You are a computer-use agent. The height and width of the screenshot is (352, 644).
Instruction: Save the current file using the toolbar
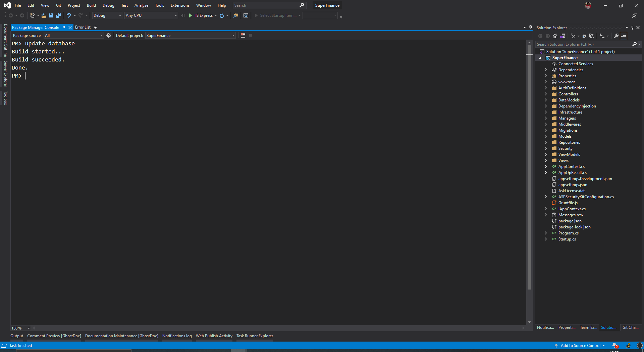51,15
